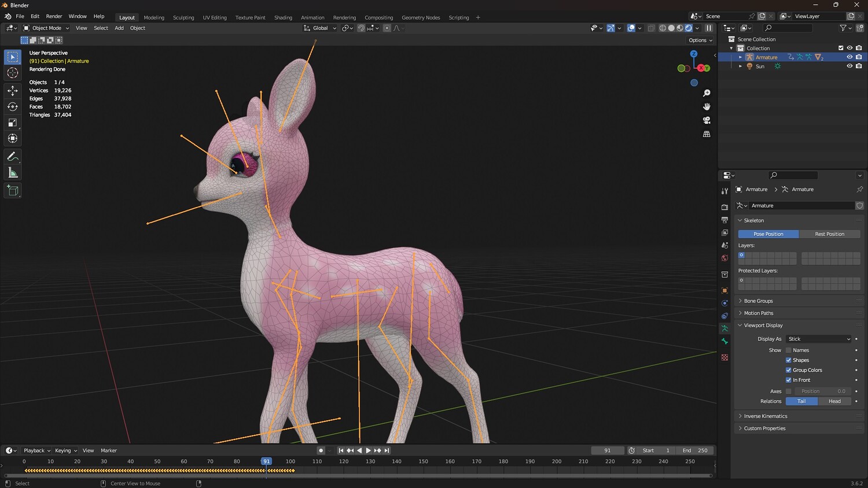Click the Axes Position slider field
This screenshot has height=488, width=868.
click(x=823, y=391)
